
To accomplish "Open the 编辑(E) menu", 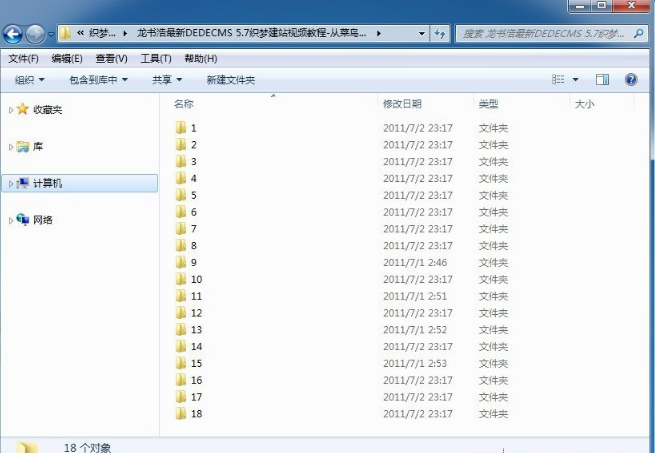I will coord(67,59).
